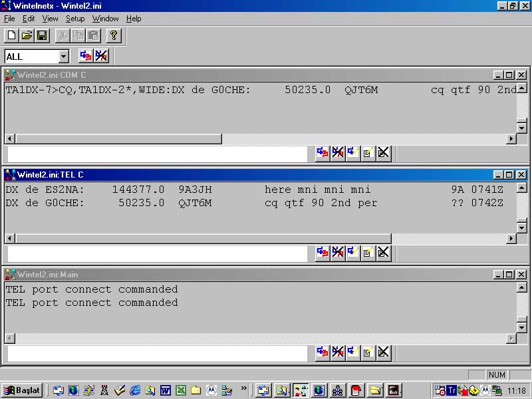
Task: Click Disconnect icon beside ALL dropdown
Action: tap(101, 56)
